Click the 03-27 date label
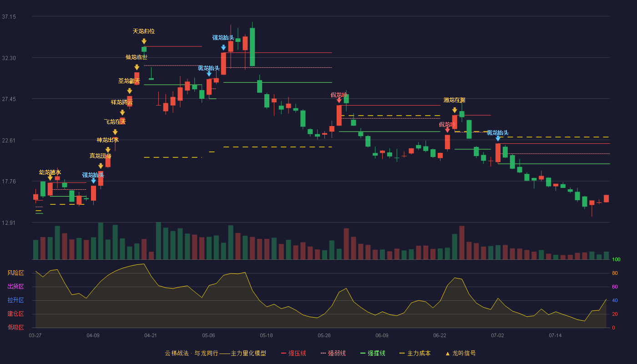Image resolution: width=637 pixels, height=364 pixels. (x=35, y=335)
